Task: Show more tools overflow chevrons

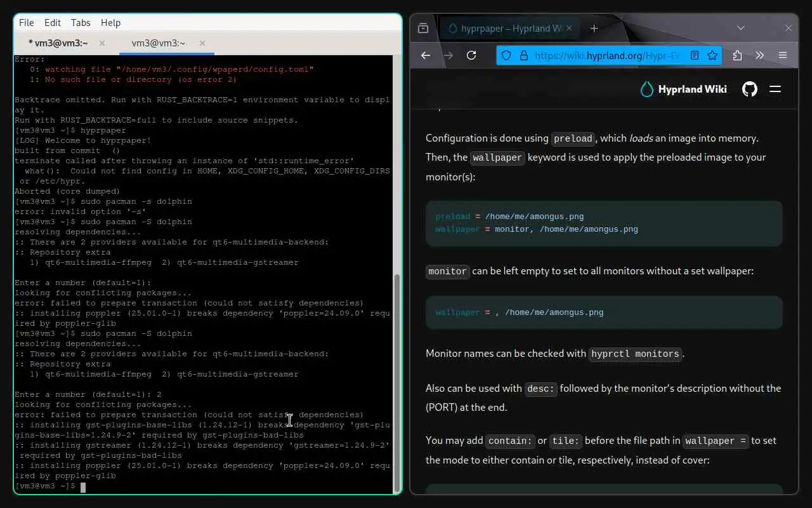Action: point(760,55)
